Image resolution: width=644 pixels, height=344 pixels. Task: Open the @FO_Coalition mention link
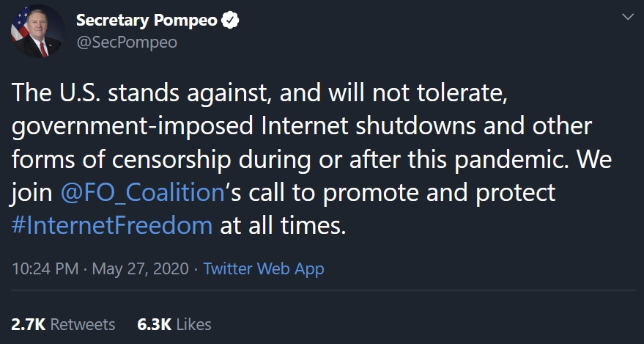(140, 193)
